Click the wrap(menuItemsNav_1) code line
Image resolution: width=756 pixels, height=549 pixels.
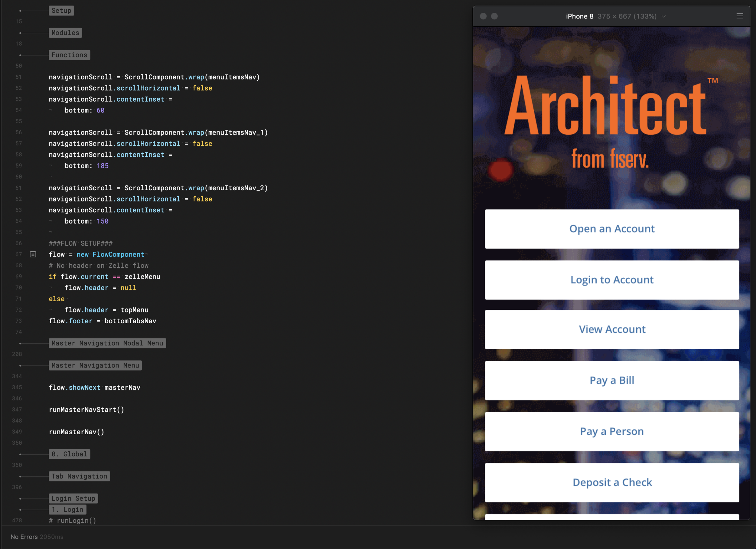158,133
